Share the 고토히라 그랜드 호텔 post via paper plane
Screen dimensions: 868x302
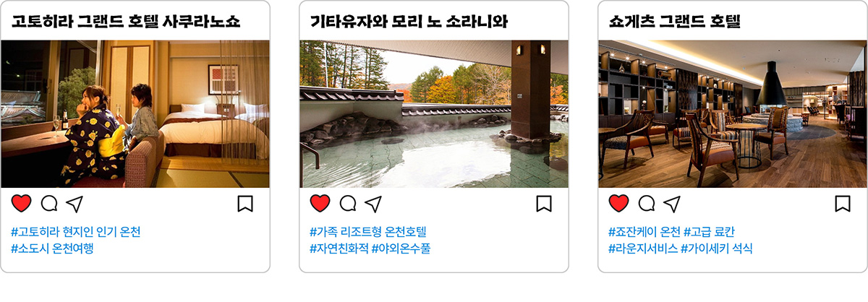(75, 204)
